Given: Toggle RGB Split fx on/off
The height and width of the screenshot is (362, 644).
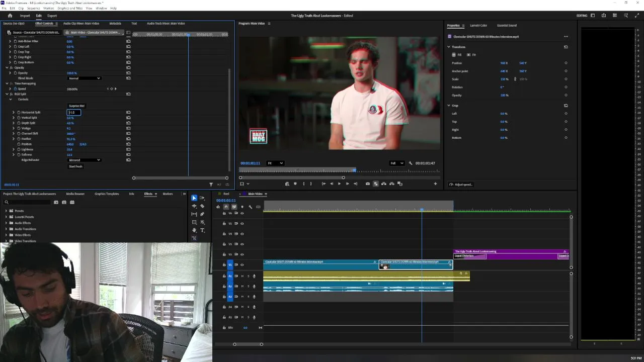Looking at the screenshot, I should (x=11, y=94).
